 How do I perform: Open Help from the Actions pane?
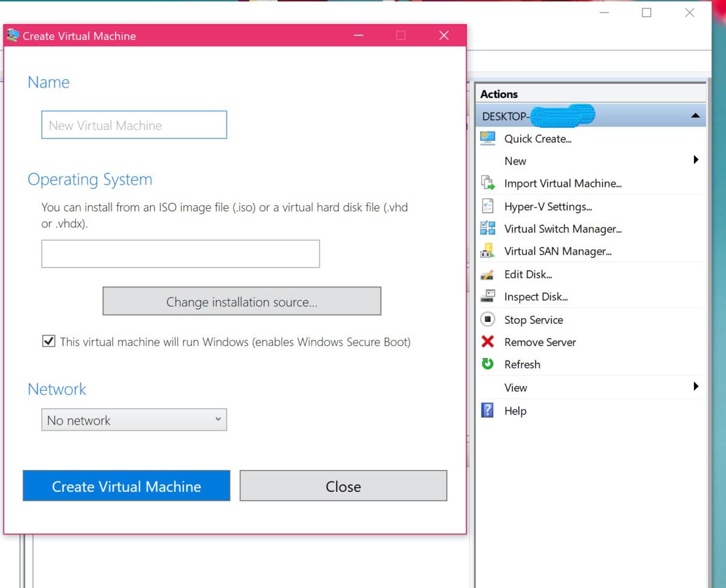pos(515,411)
